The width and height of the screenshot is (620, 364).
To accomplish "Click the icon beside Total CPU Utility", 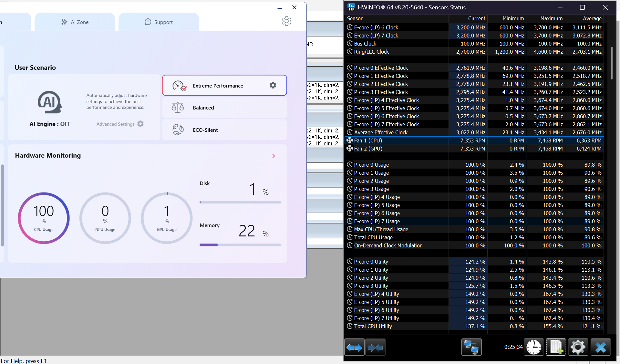I will pyautogui.click(x=350, y=326).
